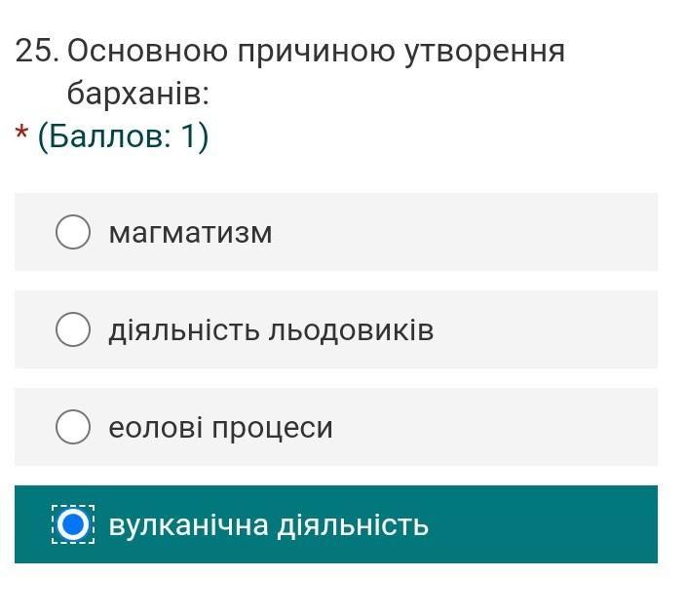Screen dimensions: 687x616
Task: Click the word "причиною" in heading
Action: [x=316, y=52]
